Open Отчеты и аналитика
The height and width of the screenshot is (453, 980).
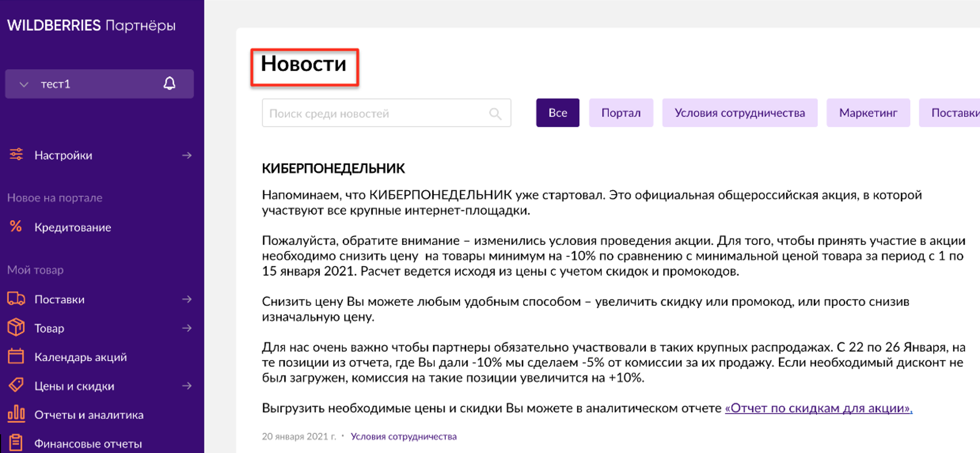[89, 415]
